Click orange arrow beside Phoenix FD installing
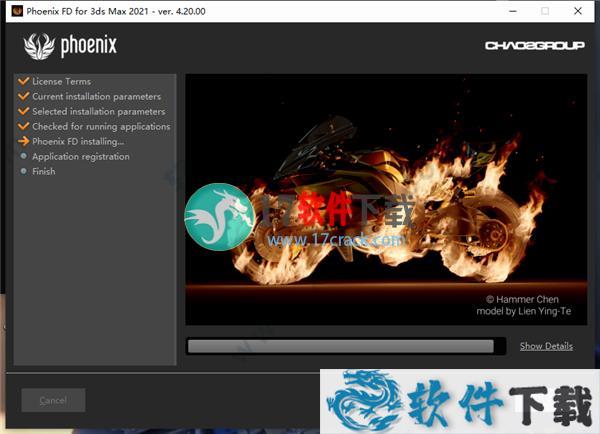The width and height of the screenshot is (600, 434). [x=24, y=141]
